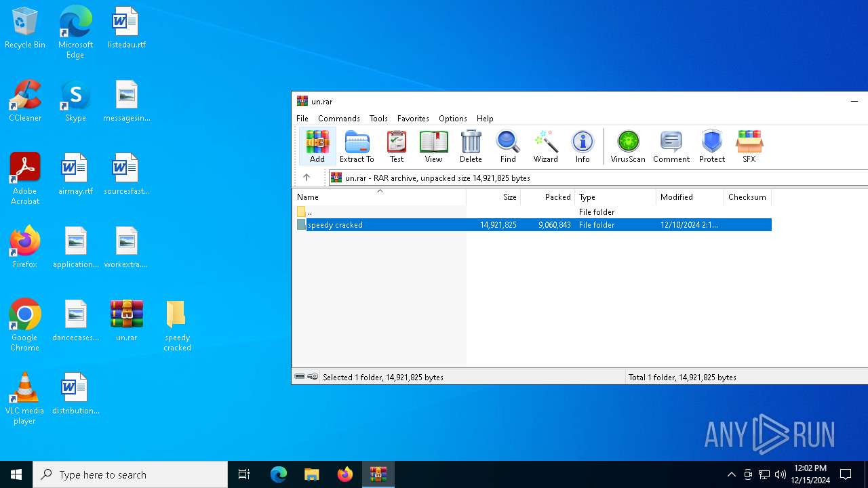
Task: Open the notification center
Action: 846,474
